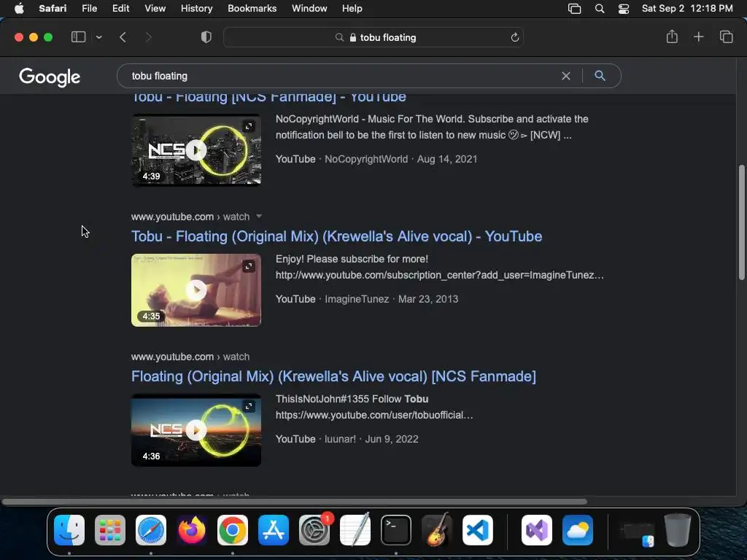Open the Weather app from the Dock
The height and width of the screenshot is (560, 747).
578,530
